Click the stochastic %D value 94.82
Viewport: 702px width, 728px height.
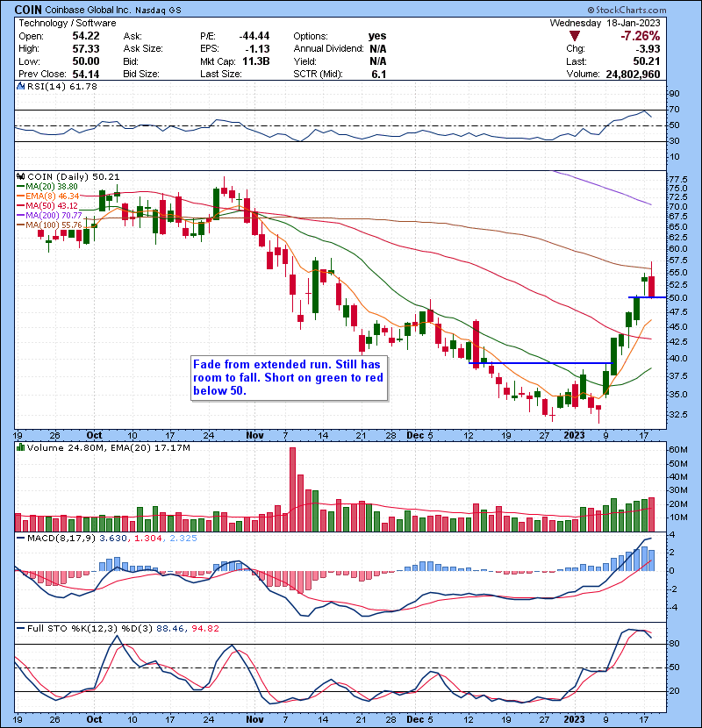[204, 629]
